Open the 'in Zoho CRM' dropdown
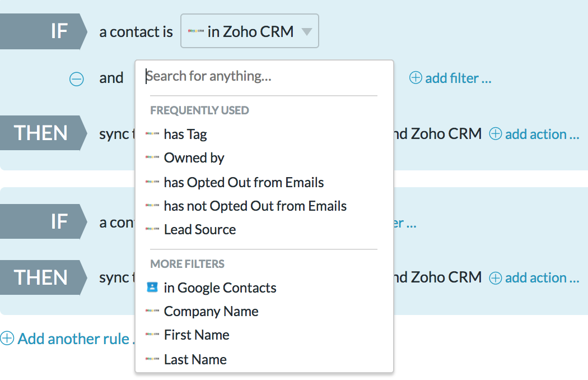The width and height of the screenshot is (588, 380). tap(250, 31)
